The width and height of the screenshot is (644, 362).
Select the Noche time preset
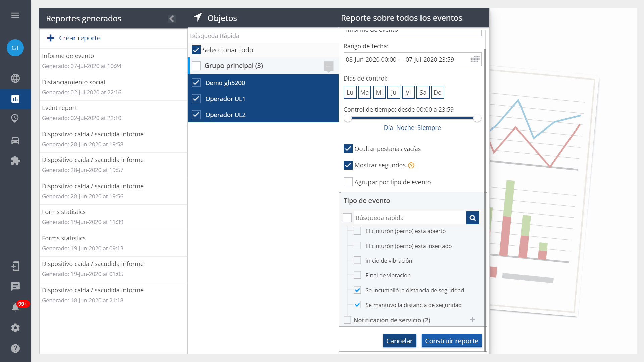405,128
